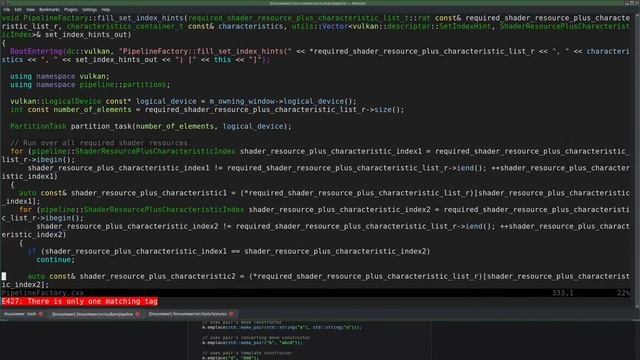
Task: Open the Settings menu
Action: click(x=89, y=9)
